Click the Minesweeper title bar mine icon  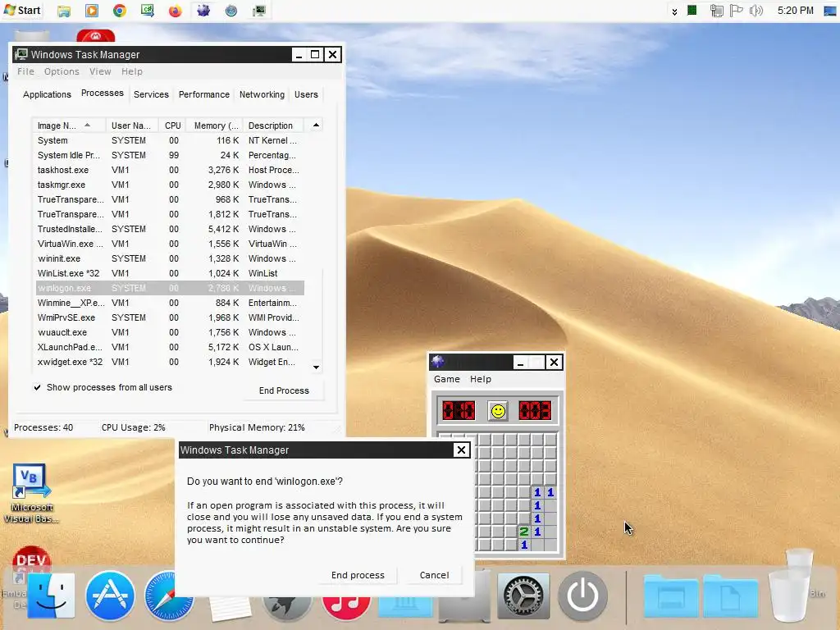pyautogui.click(x=438, y=362)
